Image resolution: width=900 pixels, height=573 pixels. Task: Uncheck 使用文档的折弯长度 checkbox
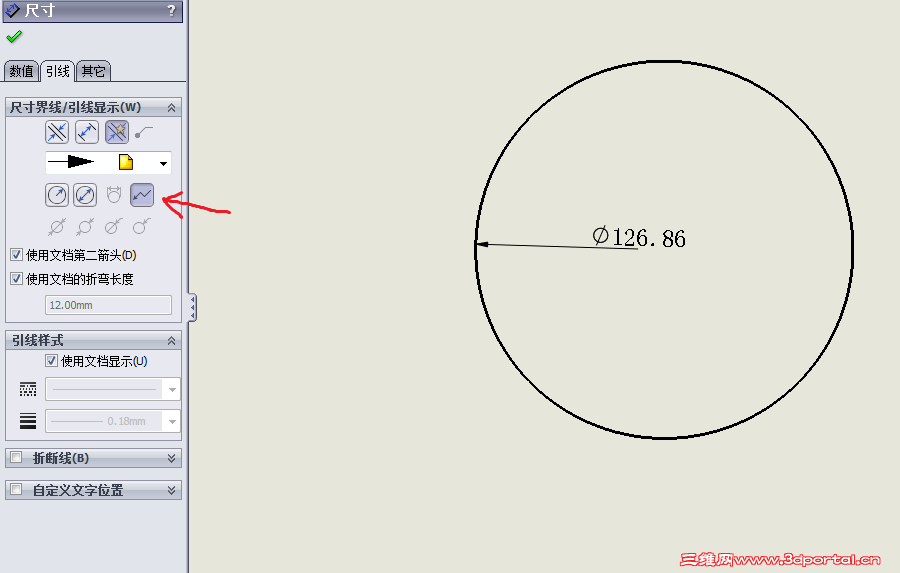(x=17, y=278)
